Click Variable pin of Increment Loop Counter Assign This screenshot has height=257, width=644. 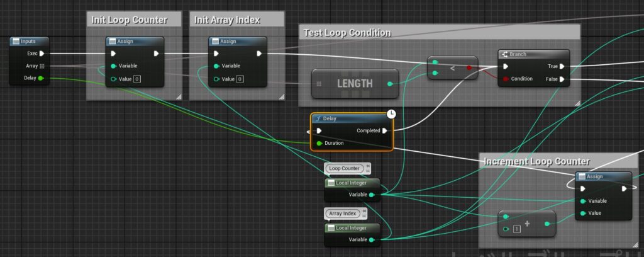point(583,201)
